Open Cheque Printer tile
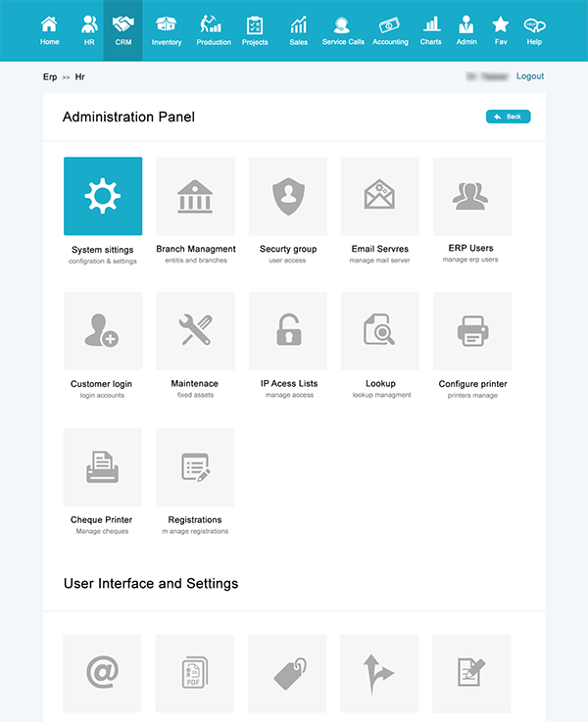This screenshot has height=722, width=588. click(103, 467)
